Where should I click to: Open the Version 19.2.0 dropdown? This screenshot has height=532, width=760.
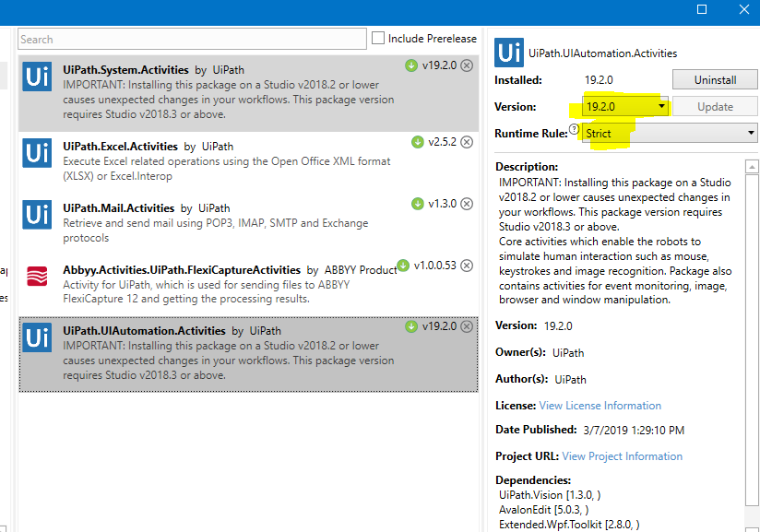(625, 106)
